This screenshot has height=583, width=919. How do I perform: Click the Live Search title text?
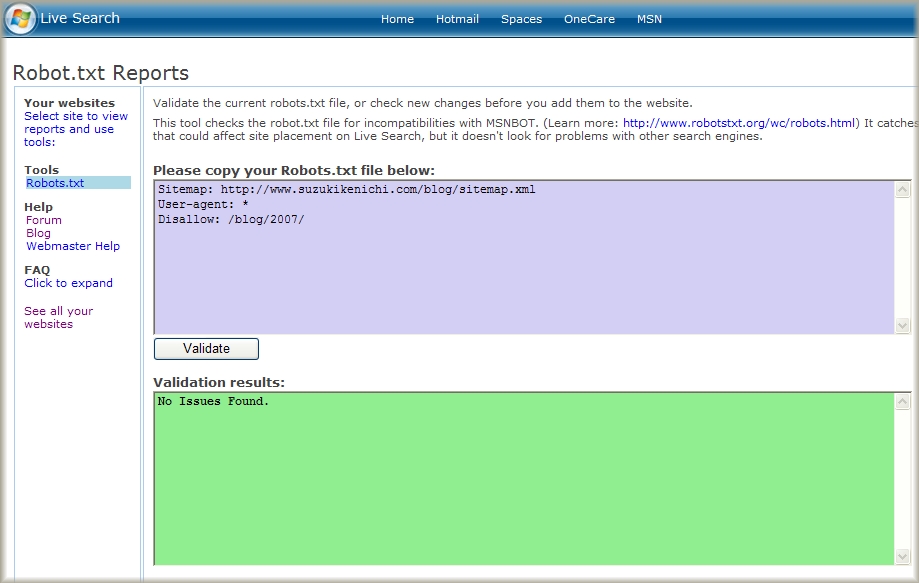click(80, 18)
